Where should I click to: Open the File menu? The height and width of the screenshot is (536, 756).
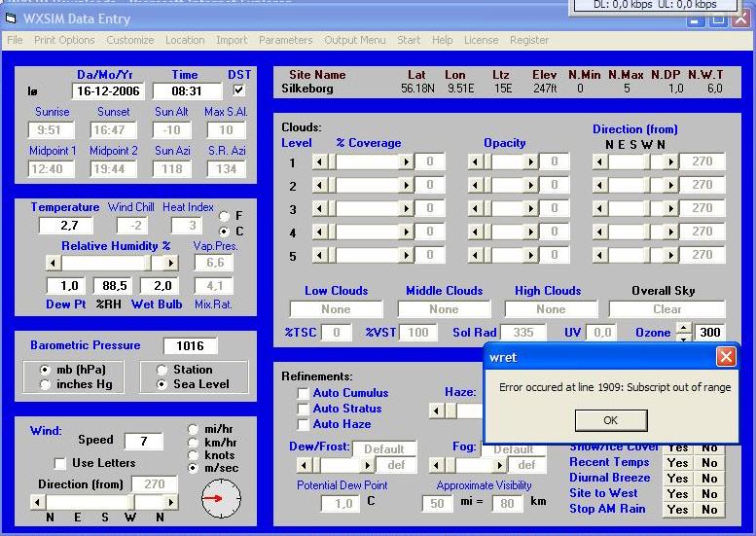[x=15, y=40]
